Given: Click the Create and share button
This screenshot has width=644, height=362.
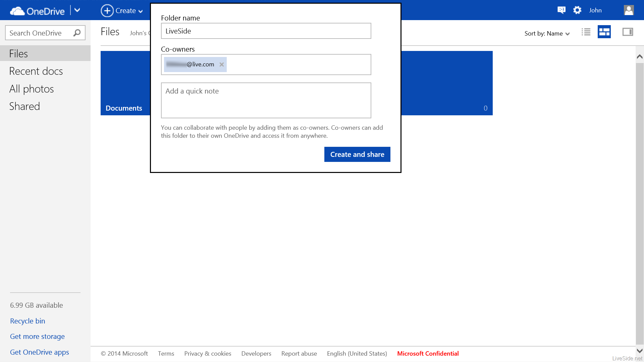Looking at the screenshot, I should (x=357, y=154).
